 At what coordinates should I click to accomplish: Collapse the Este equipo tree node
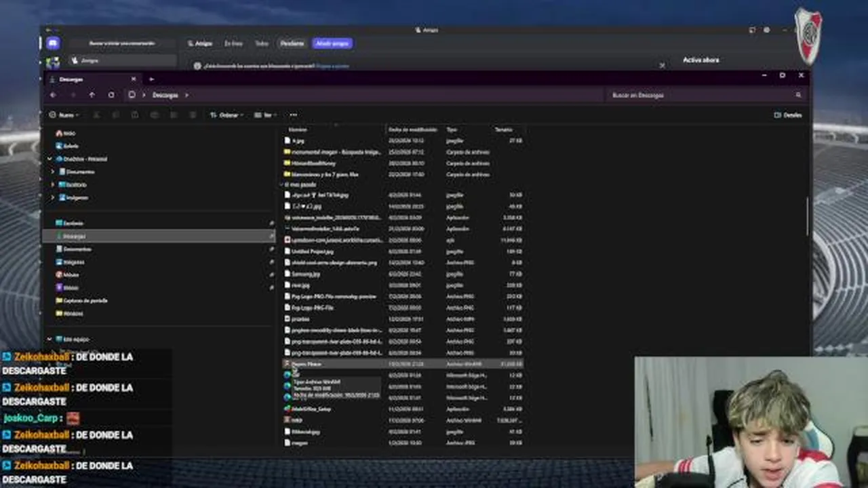(50, 339)
